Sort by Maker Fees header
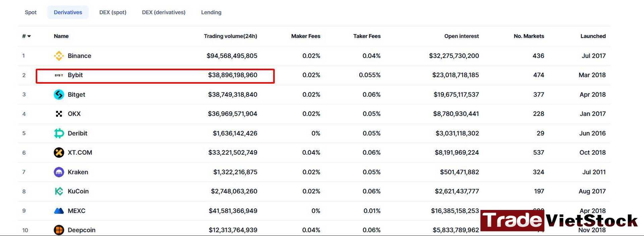 (x=306, y=36)
